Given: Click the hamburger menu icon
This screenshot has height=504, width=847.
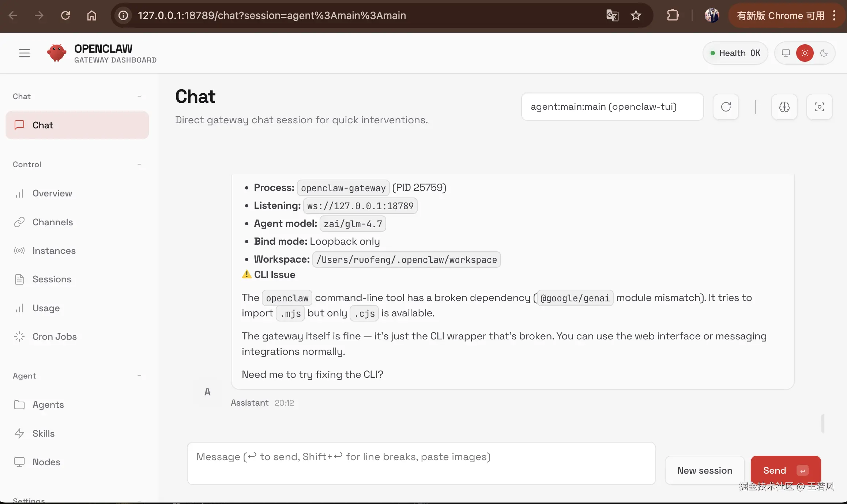Looking at the screenshot, I should 25,53.
